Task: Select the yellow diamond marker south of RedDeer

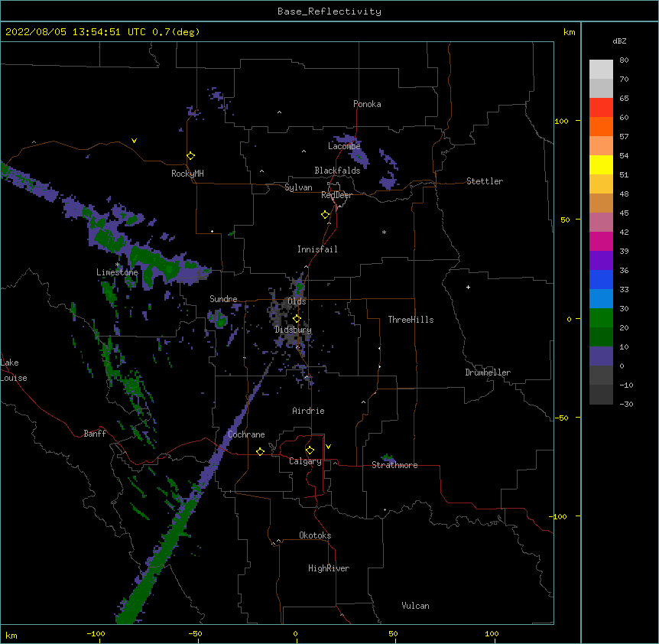Action: coord(325,215)
